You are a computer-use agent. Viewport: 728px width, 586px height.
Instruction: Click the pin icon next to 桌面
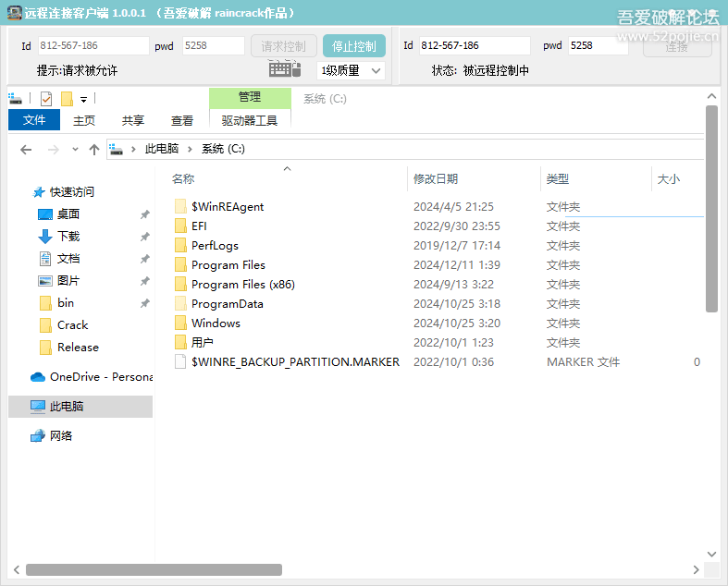tap(145, 214)
